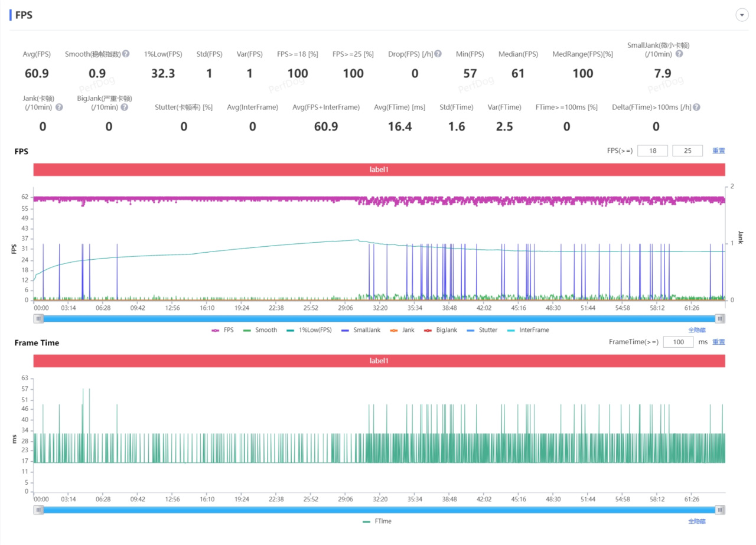Collapse the FPS section with top-right arrow
The height and width of the screenshot is (545, 756).
742,15
